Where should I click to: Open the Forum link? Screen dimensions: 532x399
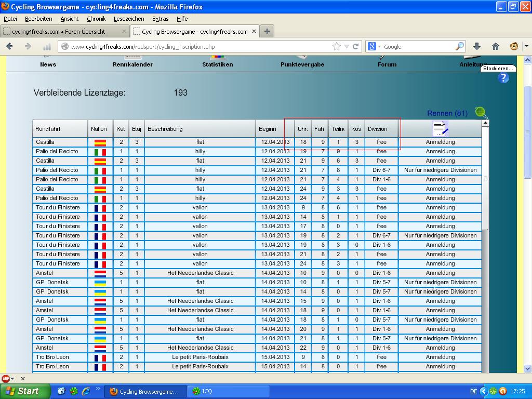point(387,64)
